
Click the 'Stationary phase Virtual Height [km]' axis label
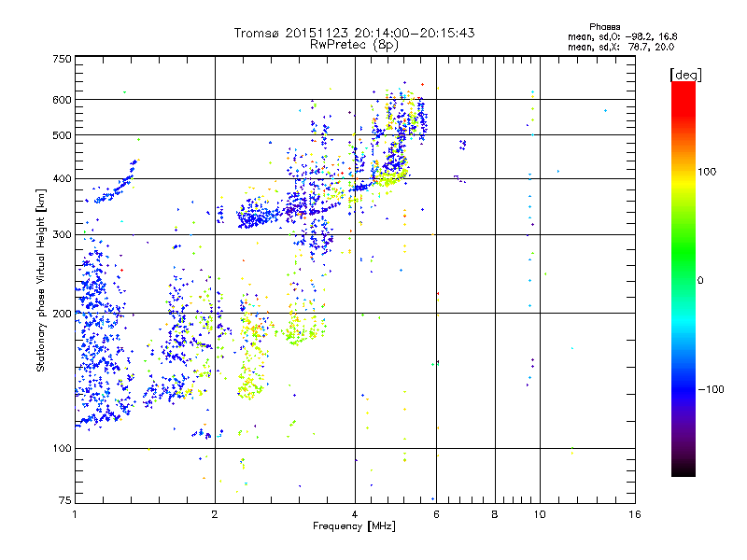tap(41, 281)
